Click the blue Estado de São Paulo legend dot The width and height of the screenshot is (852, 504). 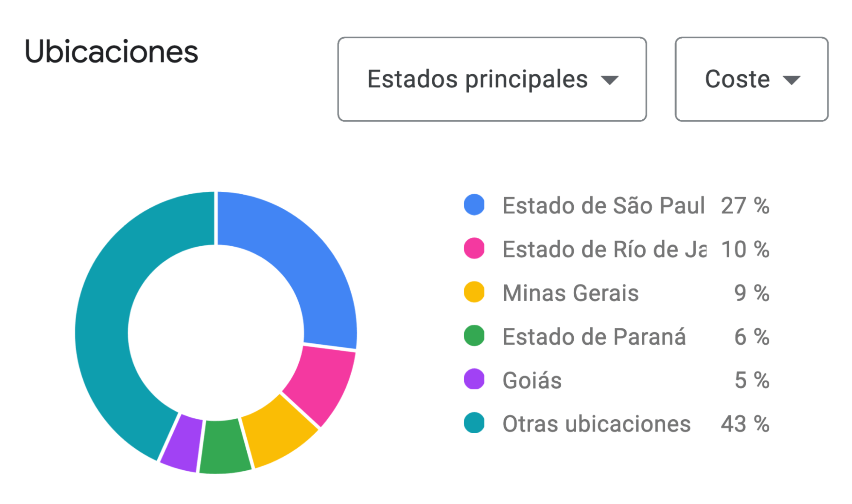point(474,205)
